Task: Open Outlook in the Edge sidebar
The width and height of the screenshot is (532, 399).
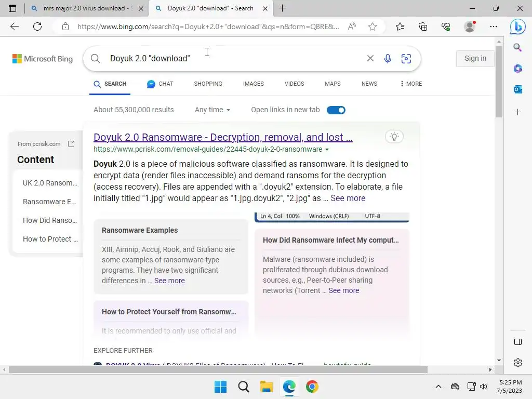Action: click(518, 89)
